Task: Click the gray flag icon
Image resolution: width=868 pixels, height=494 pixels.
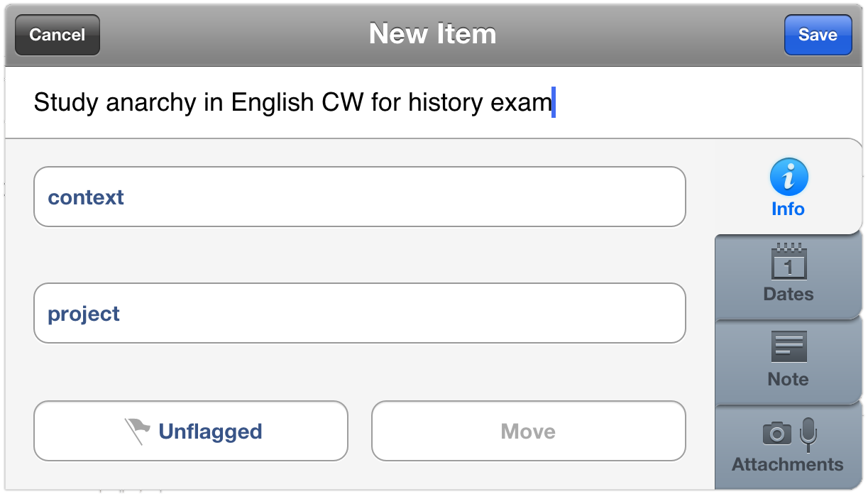Action: click(x=138, y=430)
